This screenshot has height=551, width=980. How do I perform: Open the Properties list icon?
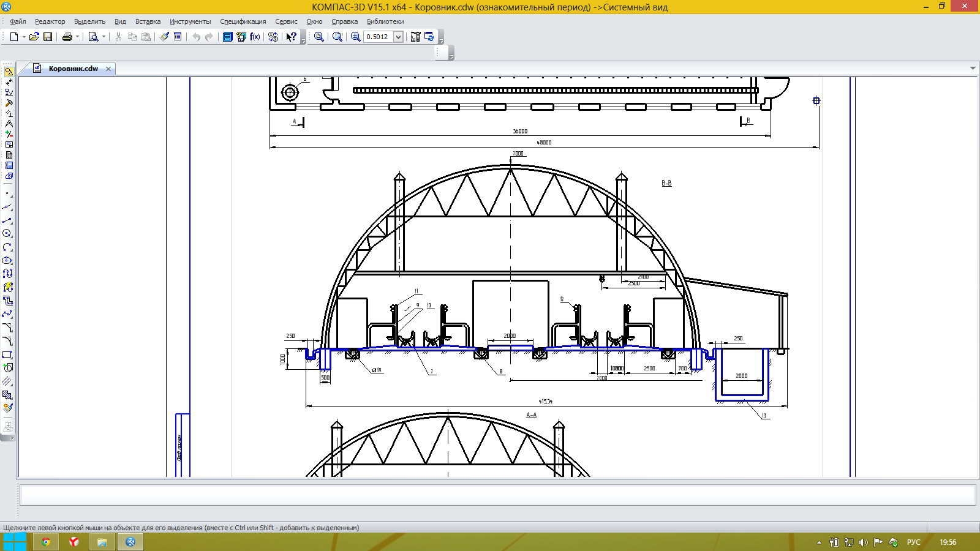[x=178, y=37]
